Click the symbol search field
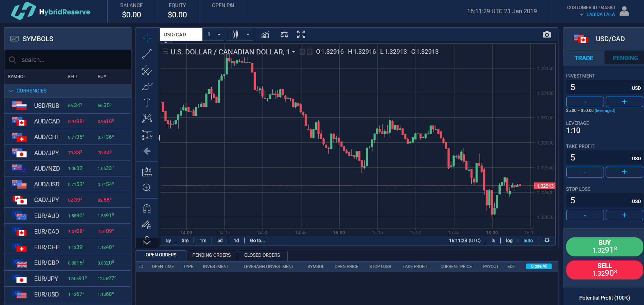Viewport: 644px width, 305px height. tap(68, 60)
